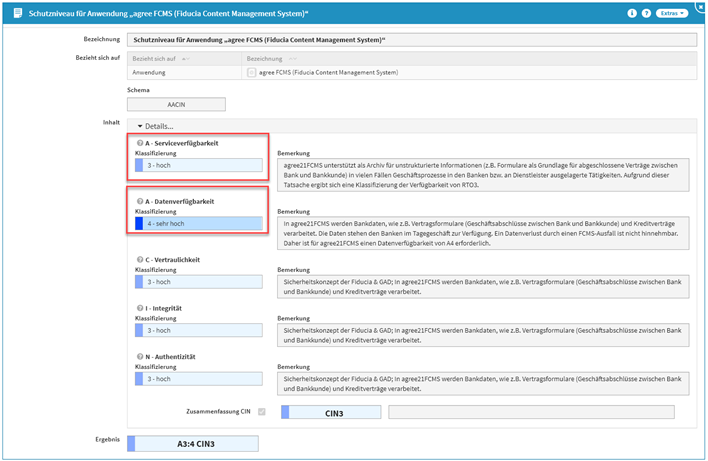Click the Ergebnis A3:4 CIN3 field
Image resolution: width=708 pixels, height=461 pixels.
click(x=193, y=444)
